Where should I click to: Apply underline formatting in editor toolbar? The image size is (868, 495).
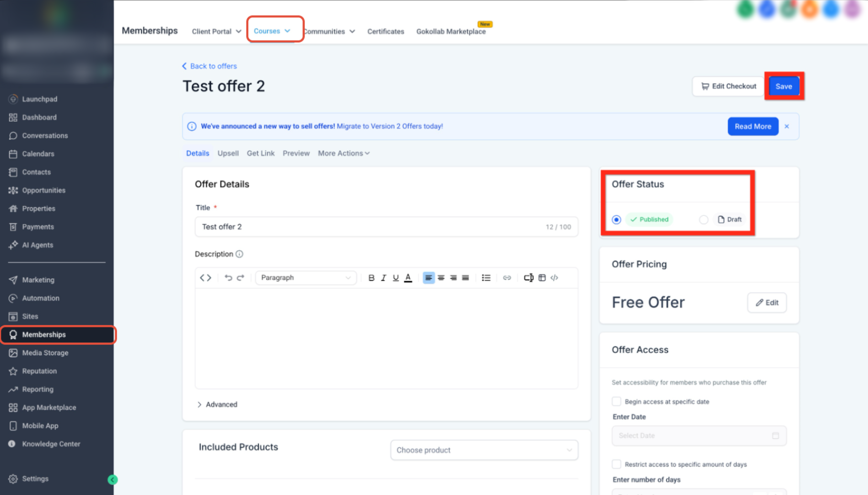pos(396,278)
